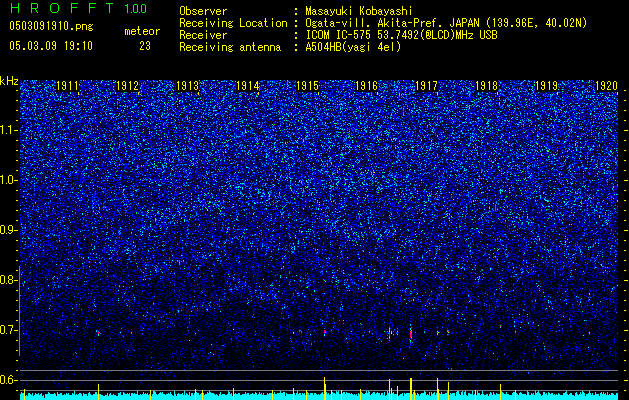Select the ICOM IC-575 53.7492 MHz receiver text
The image size is (629, 400).
401,35
